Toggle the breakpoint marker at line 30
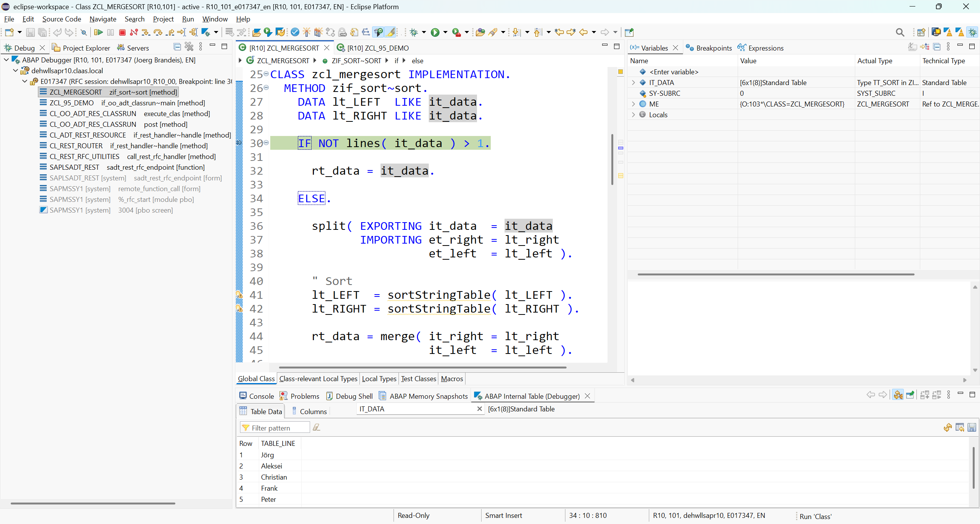Screen dimensions: 980x524 pyautogui.click(x=239, y=143)
